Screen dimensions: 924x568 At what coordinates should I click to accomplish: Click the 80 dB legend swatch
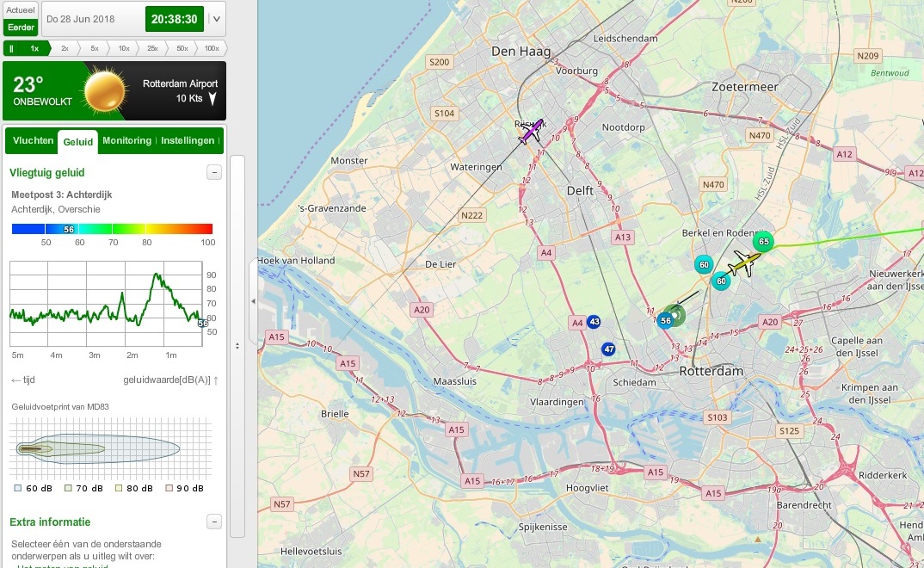pos(119,488)
